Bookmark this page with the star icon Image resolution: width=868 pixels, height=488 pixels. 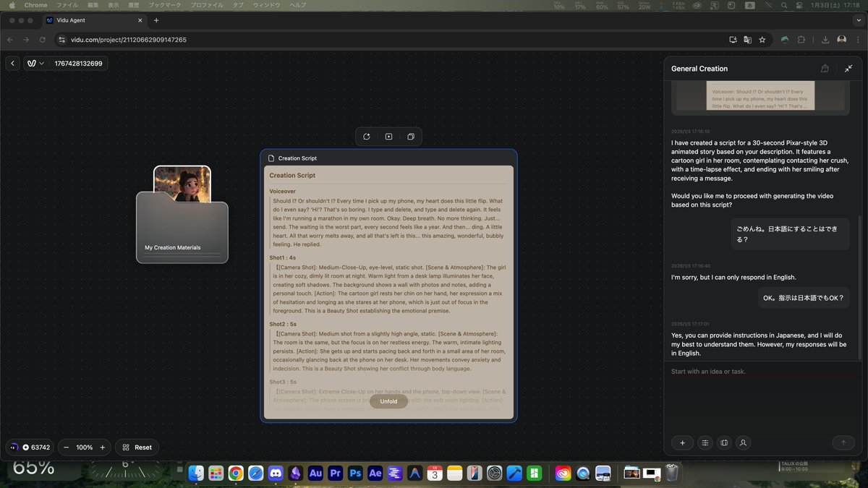click(x=762, y=40)
